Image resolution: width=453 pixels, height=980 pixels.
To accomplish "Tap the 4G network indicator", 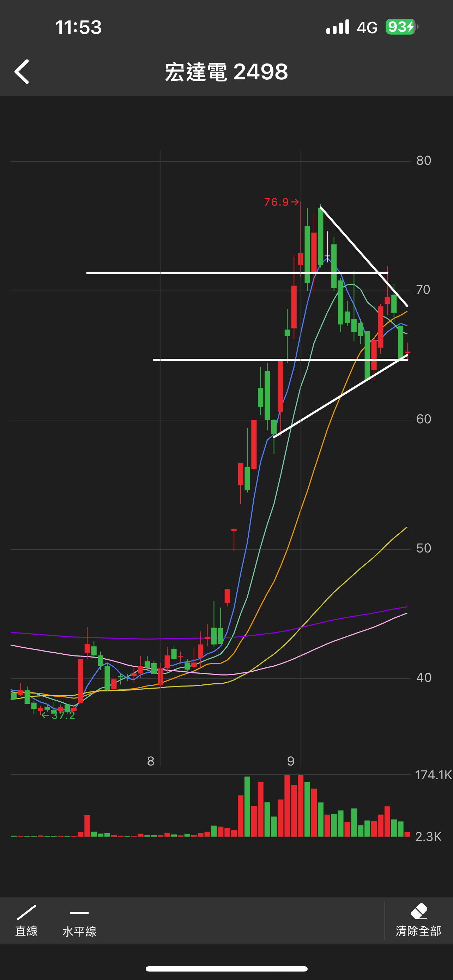I will (367, 28).
